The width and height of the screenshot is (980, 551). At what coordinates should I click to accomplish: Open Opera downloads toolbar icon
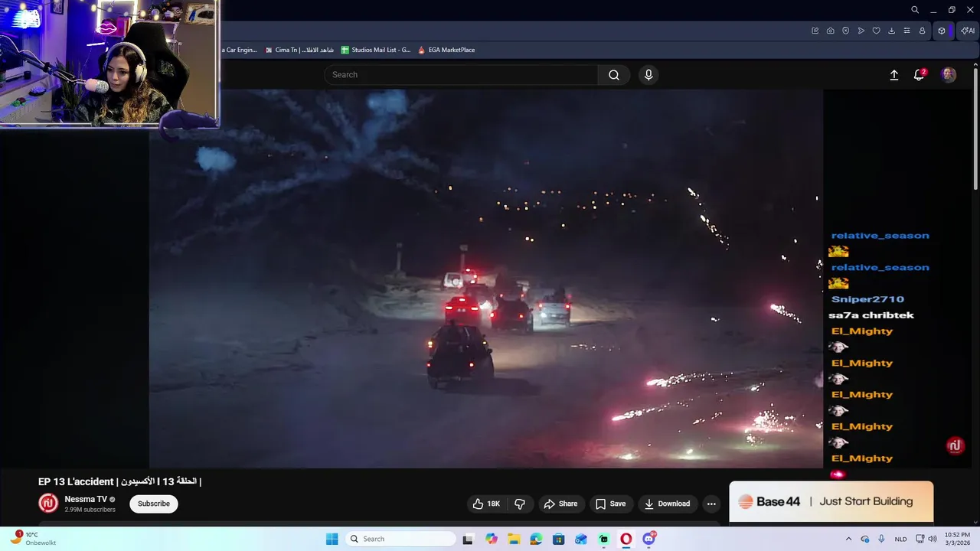pos(892,31)
